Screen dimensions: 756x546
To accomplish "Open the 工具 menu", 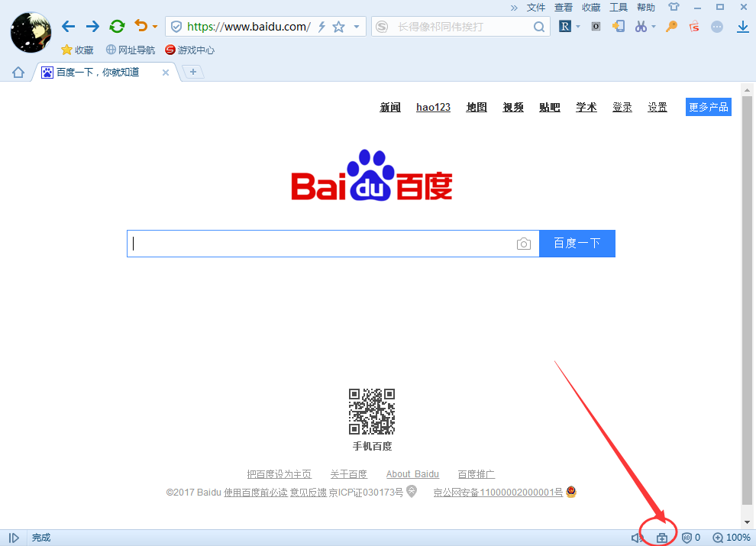I will (618, 7).
